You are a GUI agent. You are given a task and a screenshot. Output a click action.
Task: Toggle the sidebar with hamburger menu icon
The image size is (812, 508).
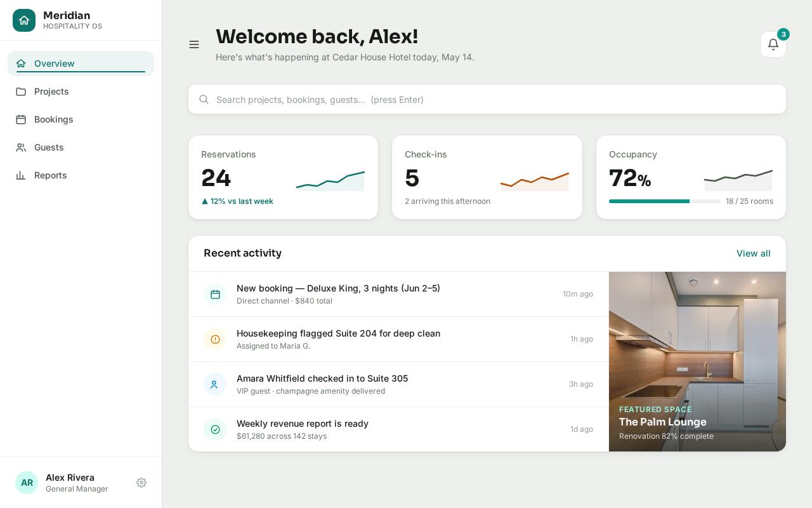194,44
